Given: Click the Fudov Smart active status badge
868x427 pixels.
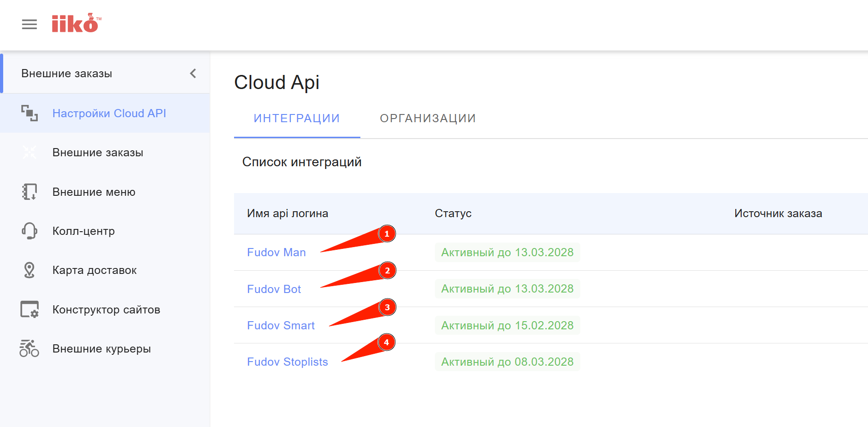Looking at the screenshot, I should [x=507, y=326].
